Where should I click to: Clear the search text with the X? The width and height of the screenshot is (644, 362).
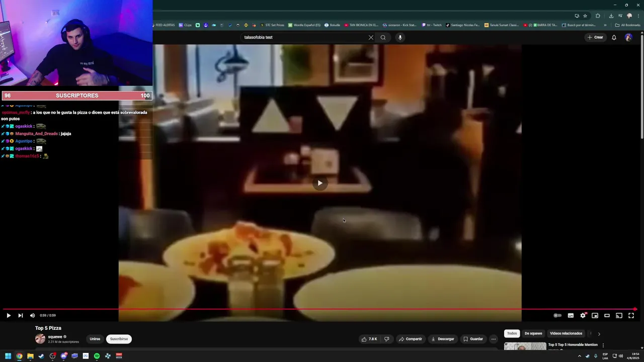pos(371,37)
